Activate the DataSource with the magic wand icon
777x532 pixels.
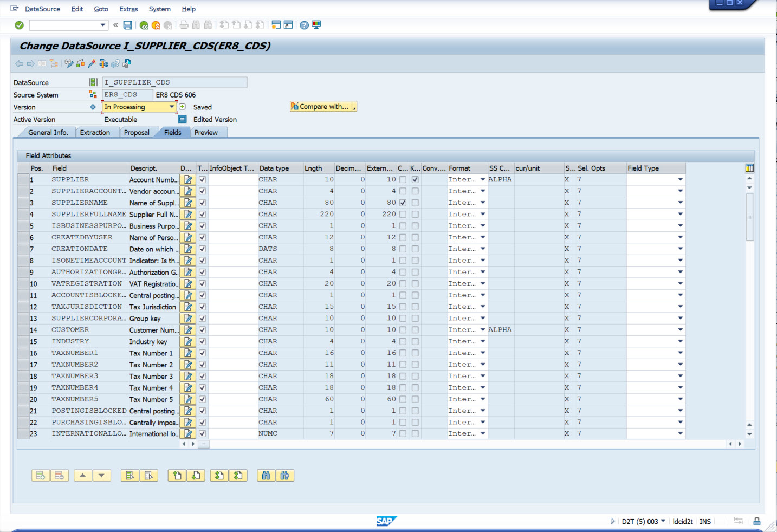(92, 63)
